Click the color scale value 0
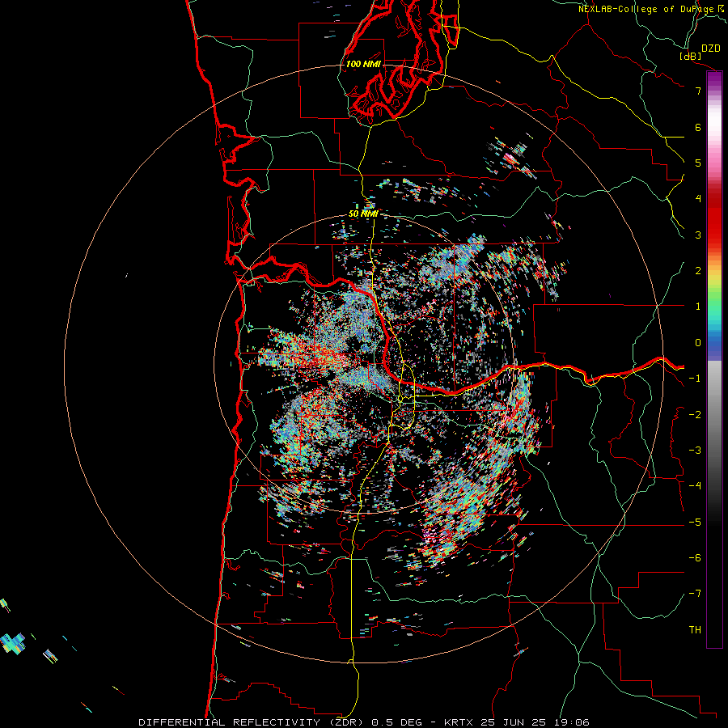Image resolution: width=728 pixels, height=728 pixels. [x=698, y=343]
